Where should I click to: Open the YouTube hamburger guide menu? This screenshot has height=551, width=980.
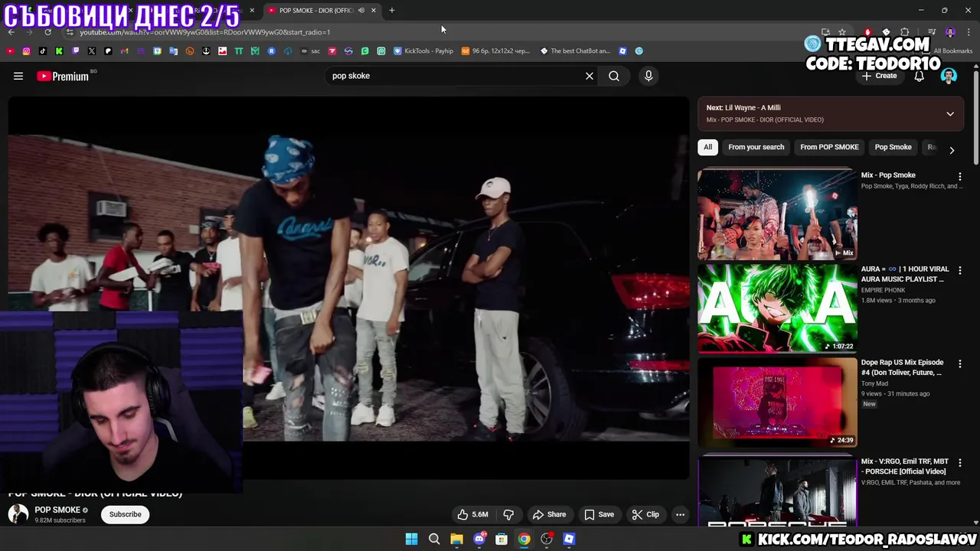pyautogui.click(x=18, y=76)
